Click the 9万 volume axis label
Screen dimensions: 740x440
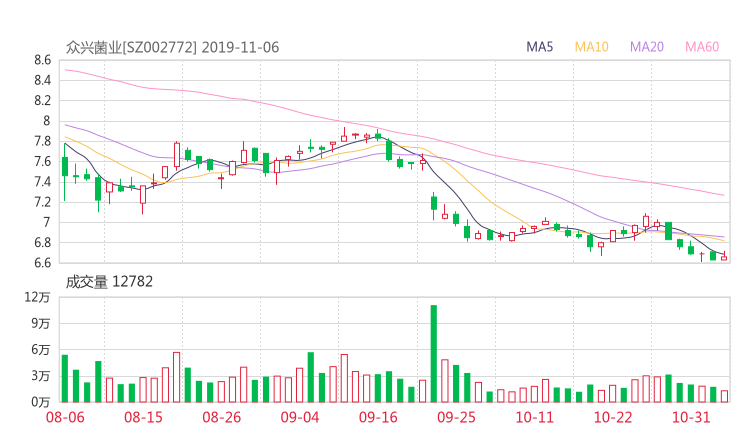[x=41, y=323]
